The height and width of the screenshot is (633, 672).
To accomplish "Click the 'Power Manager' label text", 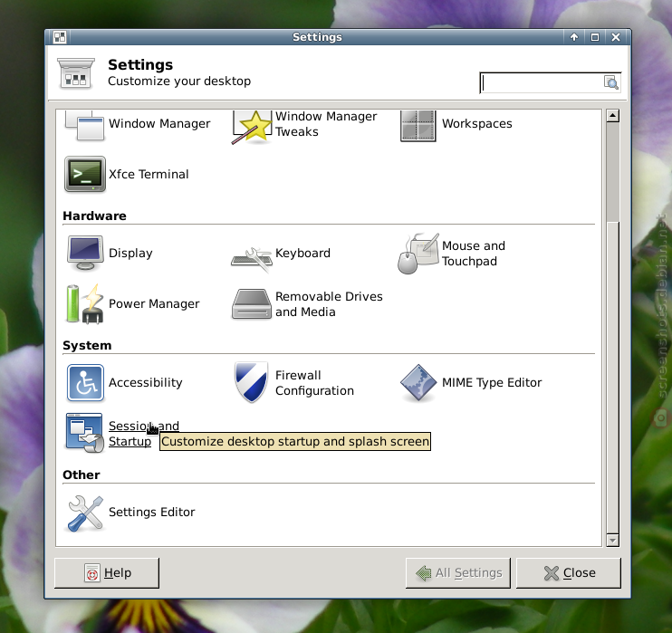I will coord(154,304).
